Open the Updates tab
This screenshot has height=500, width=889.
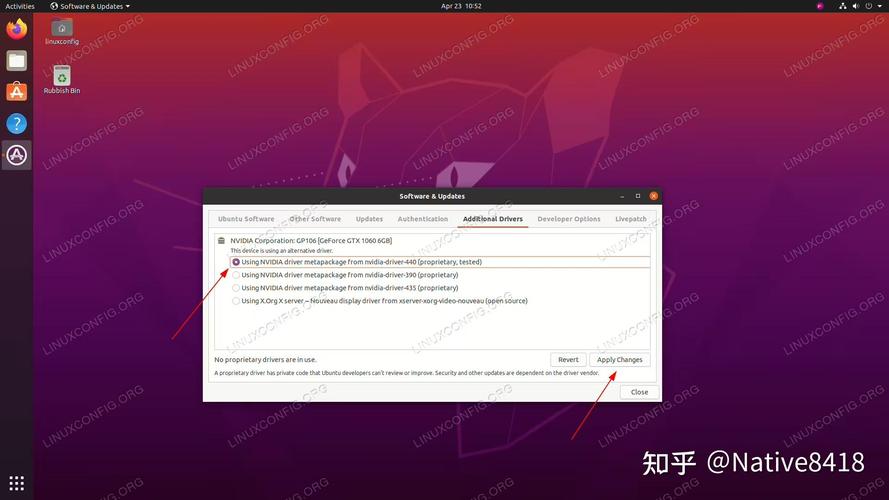pos(369,219)
